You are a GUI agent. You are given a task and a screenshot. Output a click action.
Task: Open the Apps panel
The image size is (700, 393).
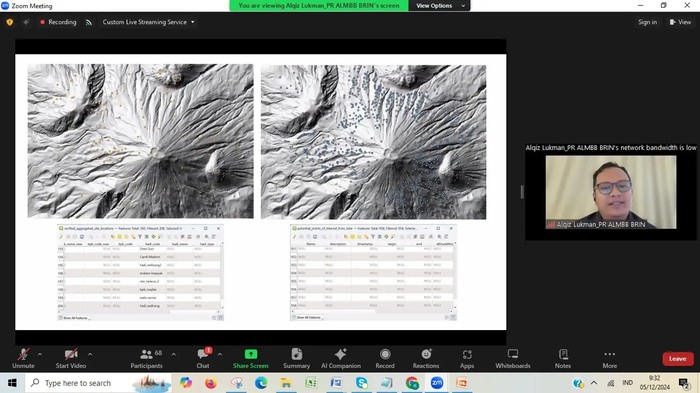[x=467, y=359]
